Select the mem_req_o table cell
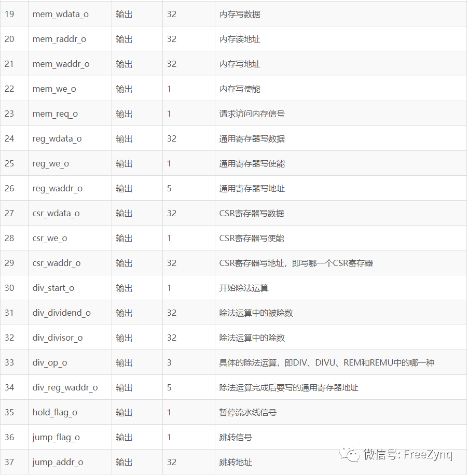The image size is (468, 476). (x=55, y=114)
